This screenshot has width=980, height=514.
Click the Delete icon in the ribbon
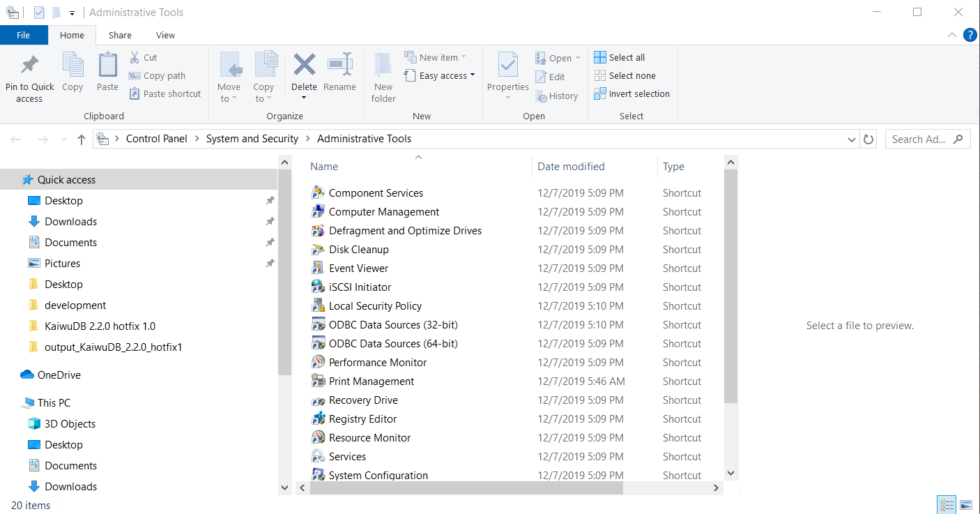[304, 65]
